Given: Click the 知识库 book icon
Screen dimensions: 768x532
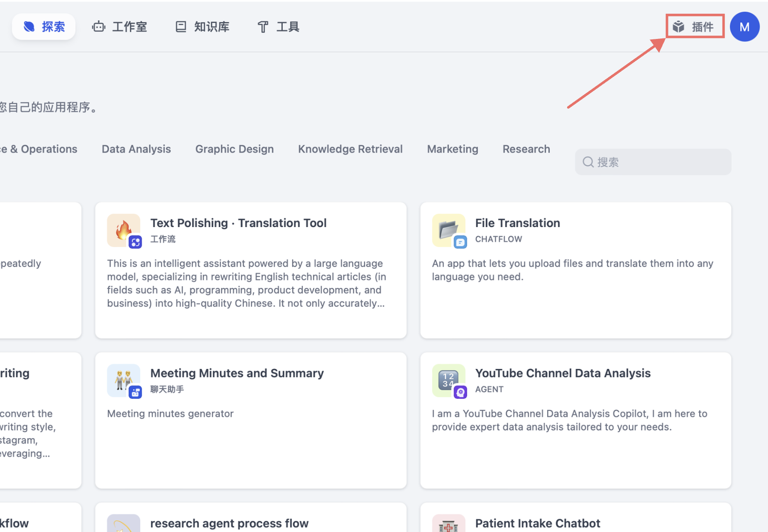Looking at the screenshot, I should click(180, 26).
